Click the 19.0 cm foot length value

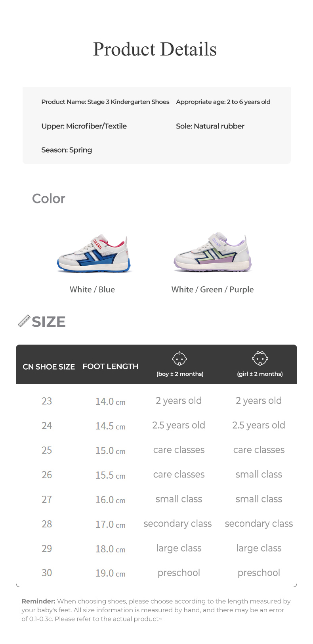(x=110, y=573)
